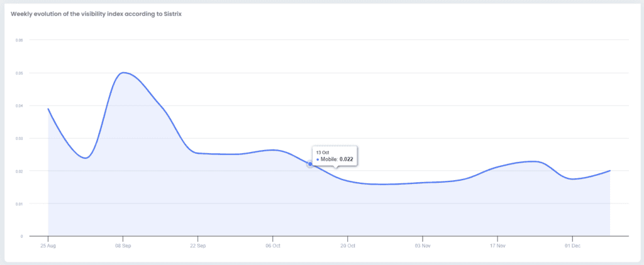Select the 22 Sep x-axis label
This screenshot has width=644, height=265.
tap(198, 246)
